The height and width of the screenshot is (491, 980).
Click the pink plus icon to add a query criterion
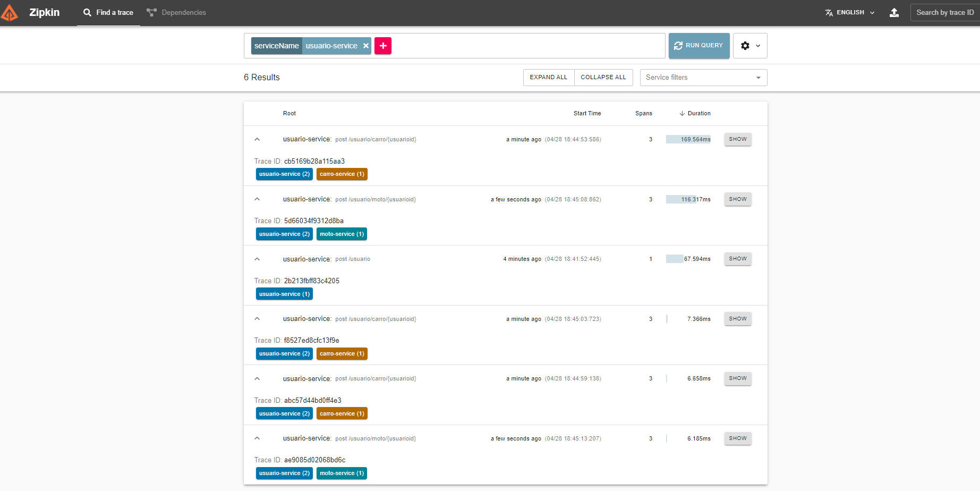(383, 46)
